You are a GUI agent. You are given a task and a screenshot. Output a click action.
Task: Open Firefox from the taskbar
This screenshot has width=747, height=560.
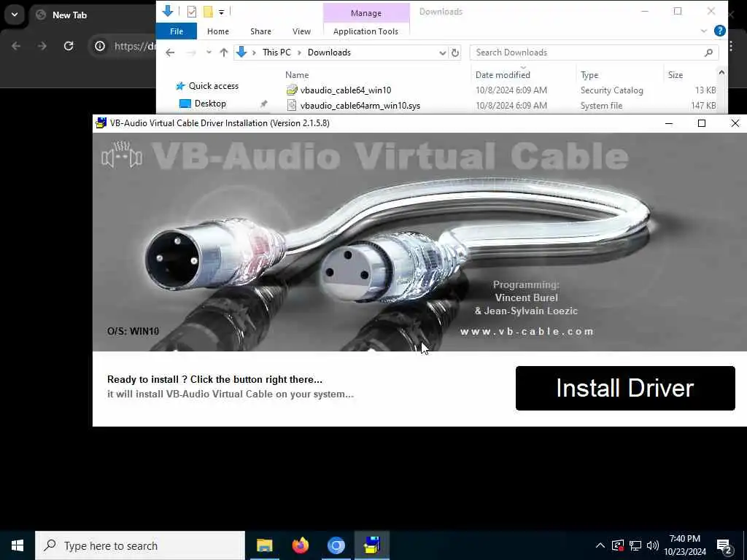coord(300,545)
